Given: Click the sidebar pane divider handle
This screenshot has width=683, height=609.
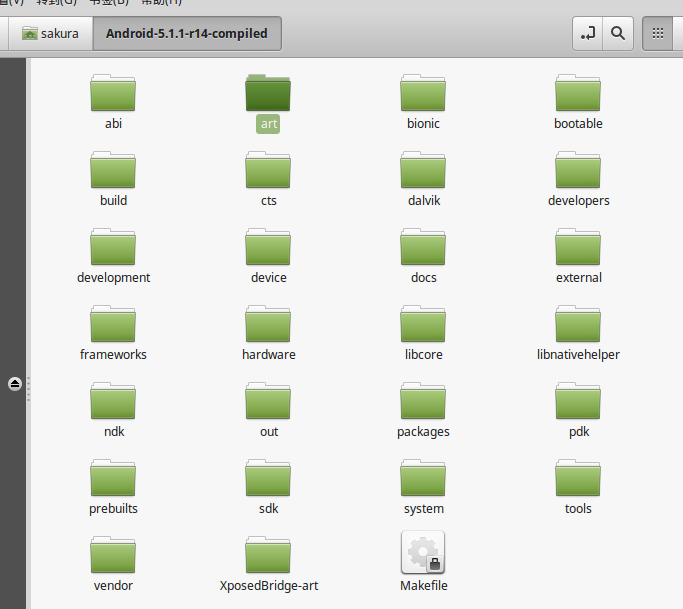Looking at the screenshot, I should click(28, 389).
